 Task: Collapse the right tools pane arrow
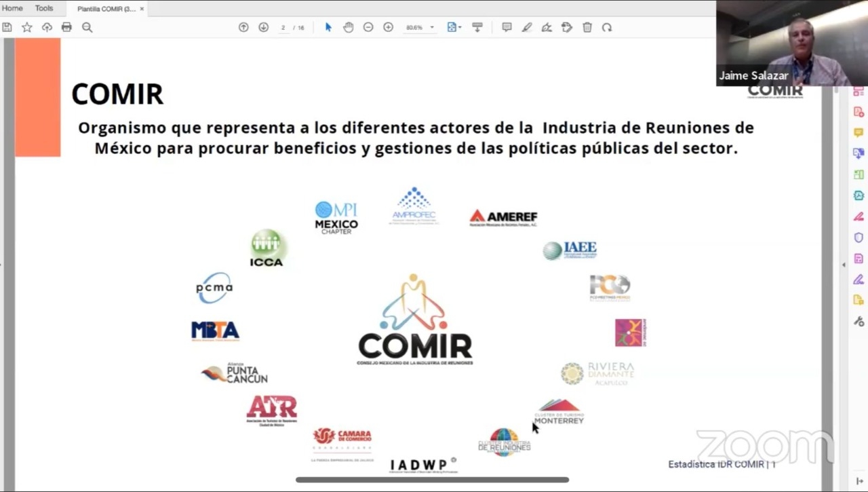point(844,265)
